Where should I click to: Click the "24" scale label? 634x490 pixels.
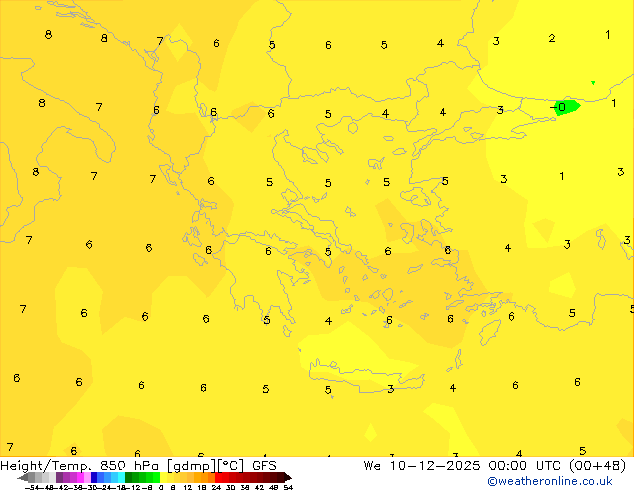216,488
